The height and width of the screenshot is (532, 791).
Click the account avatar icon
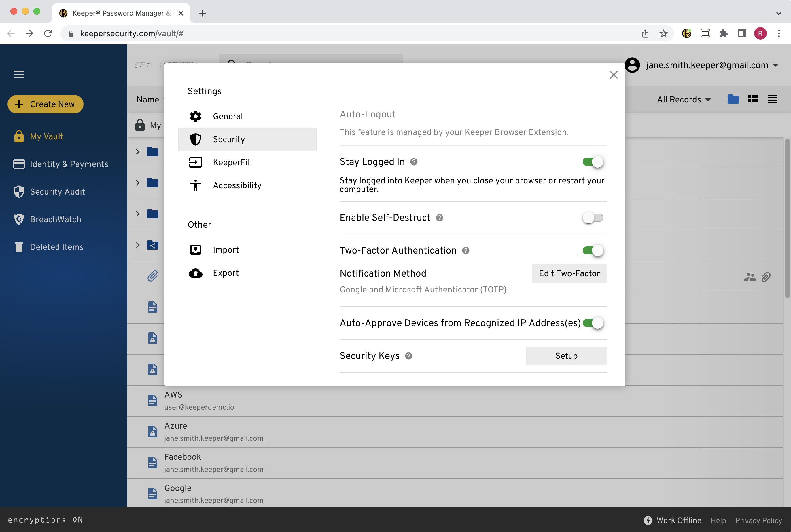[x=633, y=65]
